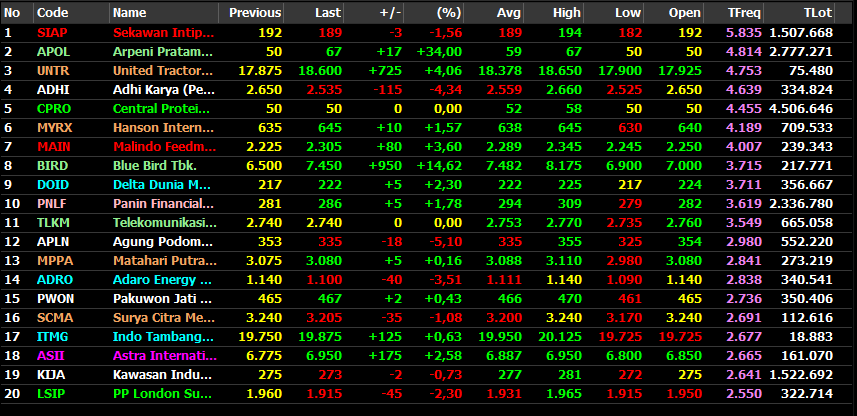This screenshot has height=416, width=857.
Task: Click the name Pakuwon Jati ...
Action: 162,299
